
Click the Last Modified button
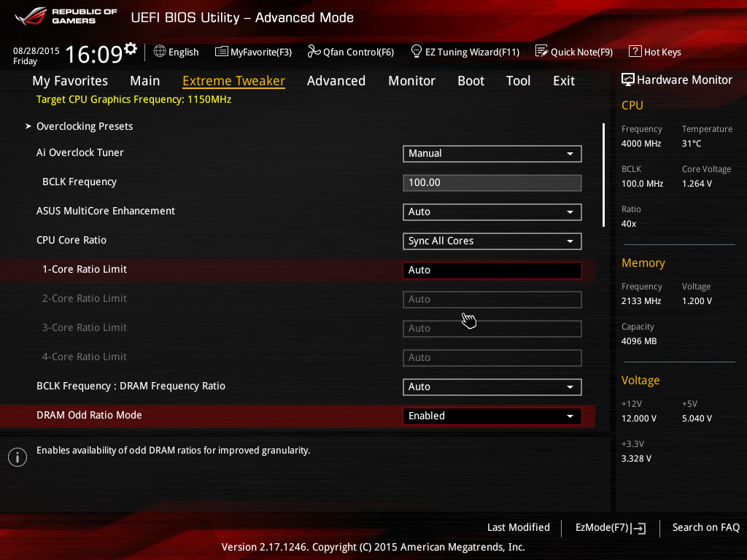[519, 528]
